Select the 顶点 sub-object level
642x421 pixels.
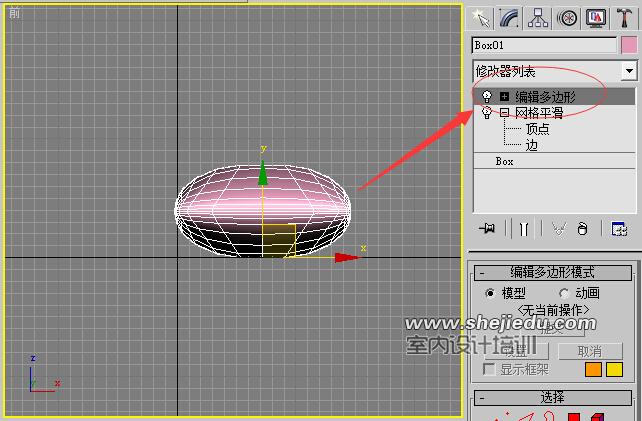point(537,129)
